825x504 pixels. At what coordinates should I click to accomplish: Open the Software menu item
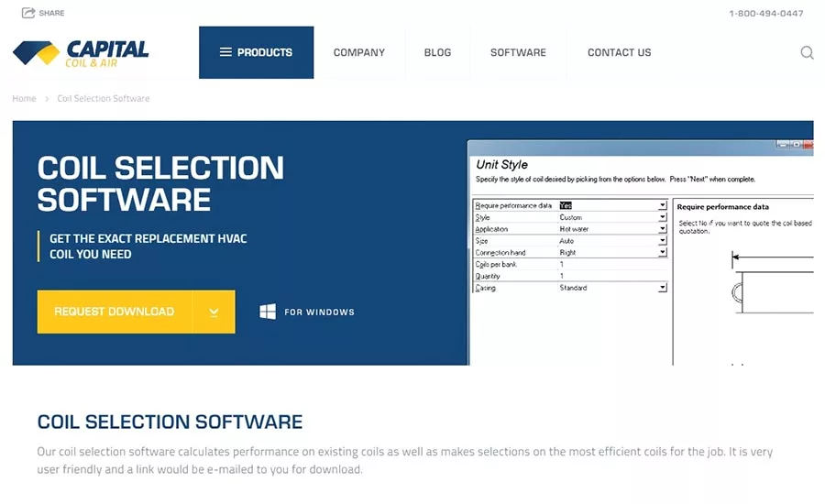tap(518, 52)
